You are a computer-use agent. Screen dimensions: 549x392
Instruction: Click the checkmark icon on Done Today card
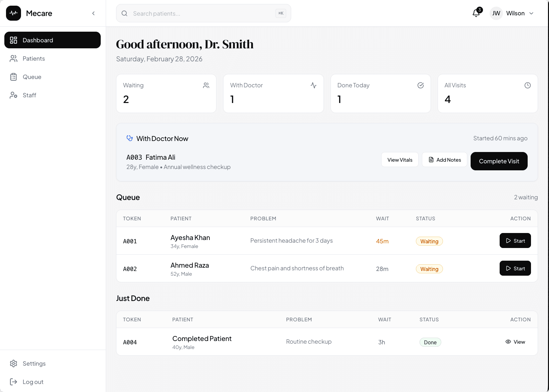coord(421,85)
